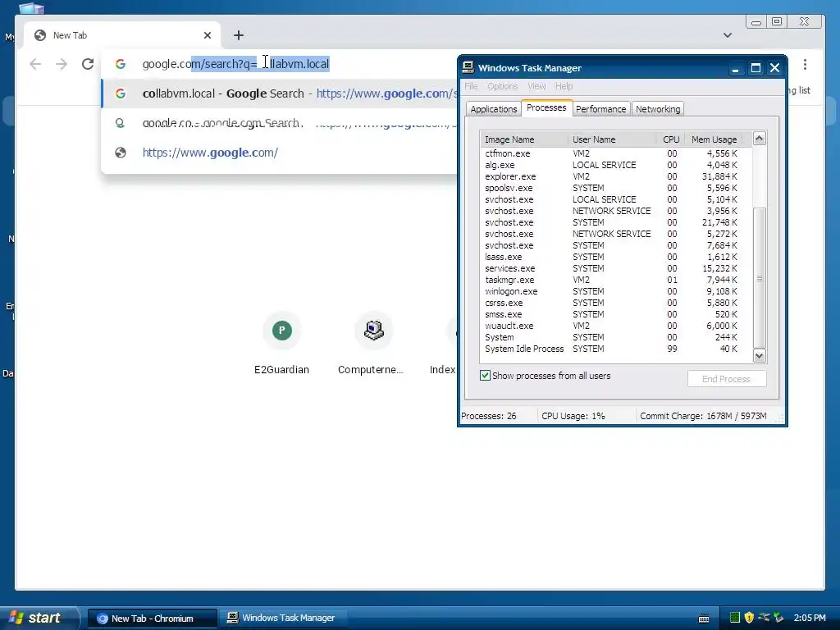The image size is (840, 630).
Task: Select the collabvm.local Google Search suggestion
Action: pos(280,94)
